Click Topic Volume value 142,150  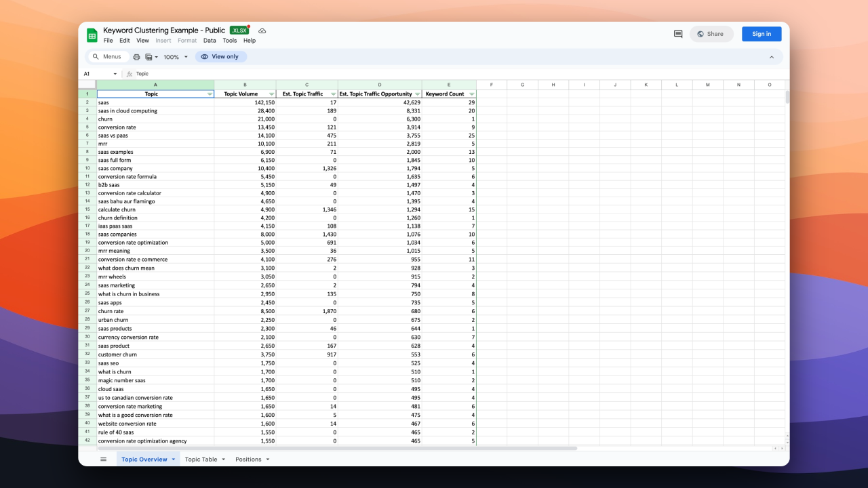click(245, 102)
